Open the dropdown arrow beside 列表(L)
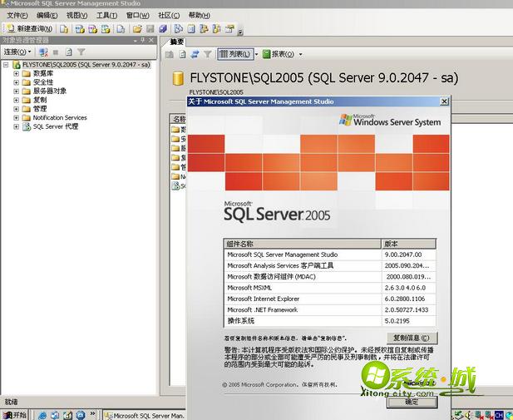Image resolution: width=513 pixels, height=420 pixels. coord(257,54)
